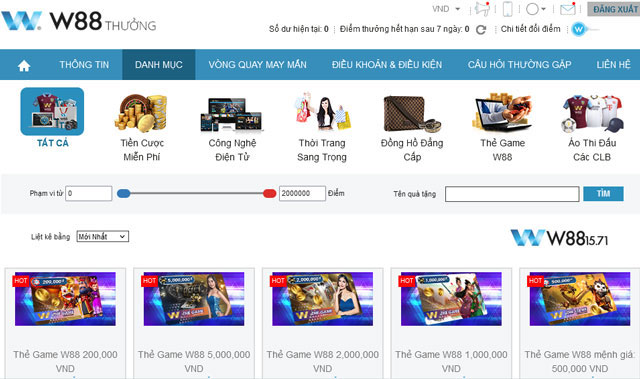This screenshot has width=640, height=379.
Task: Go to the home icon in navigation bar
Action: (24, 65)
